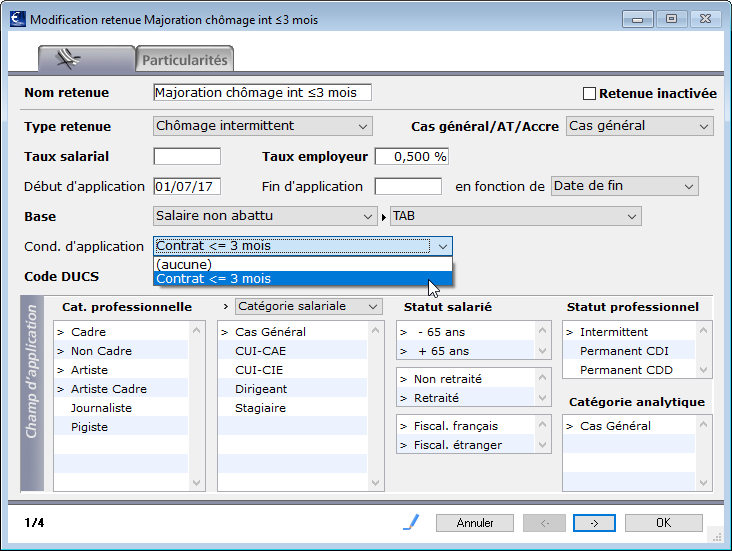Switch to the Particularités tab
The height and width of the screenshot is (551, 732).
click(x=184, y=60)
